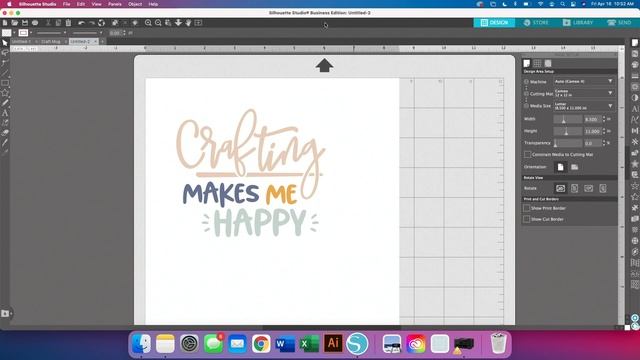This screenshot has width=640, height=360.
Task: Select the Eraser tool
Action: point(5,133)
